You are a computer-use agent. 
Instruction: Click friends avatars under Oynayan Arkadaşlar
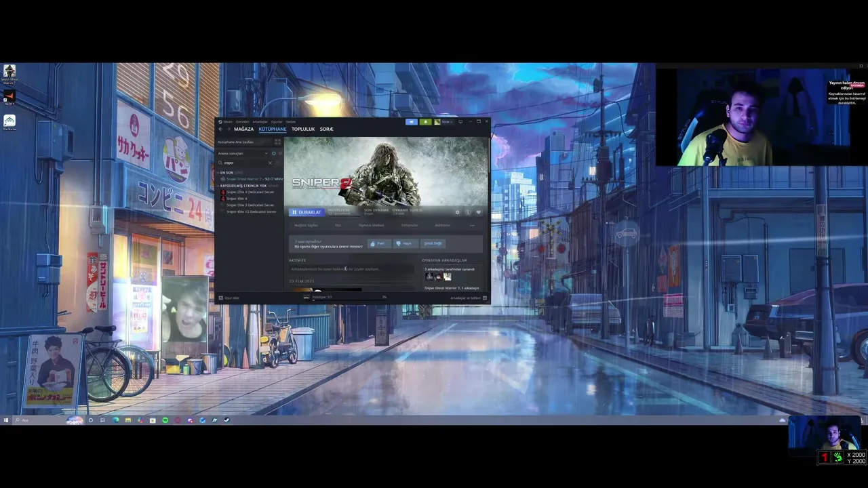(438, 277)
